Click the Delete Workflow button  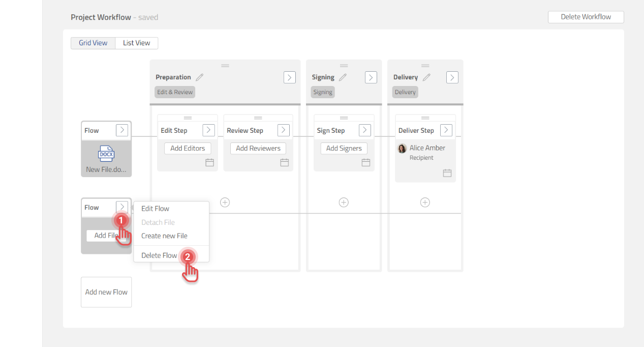pyautogui.click(x=586, y=17)
